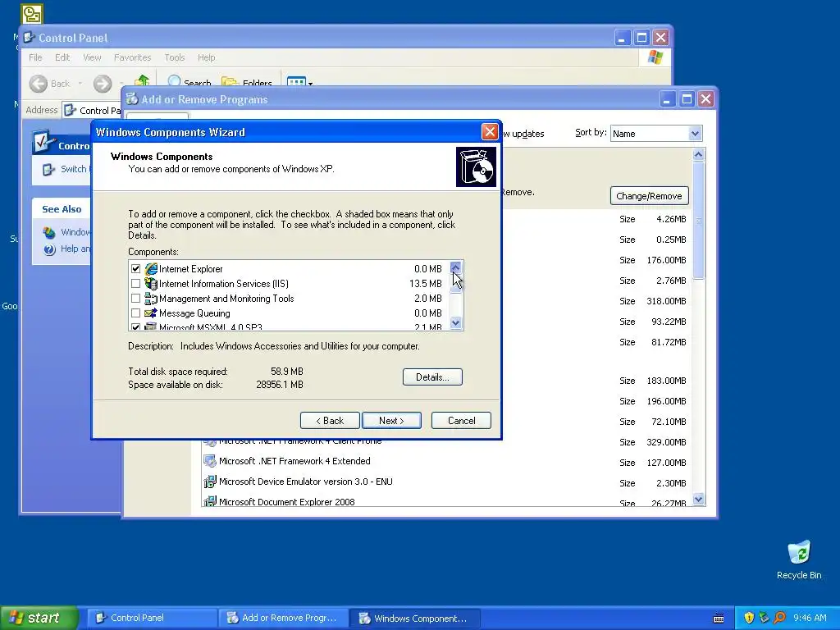Open Favorites menu in Control Panel window

pos(132,57)
